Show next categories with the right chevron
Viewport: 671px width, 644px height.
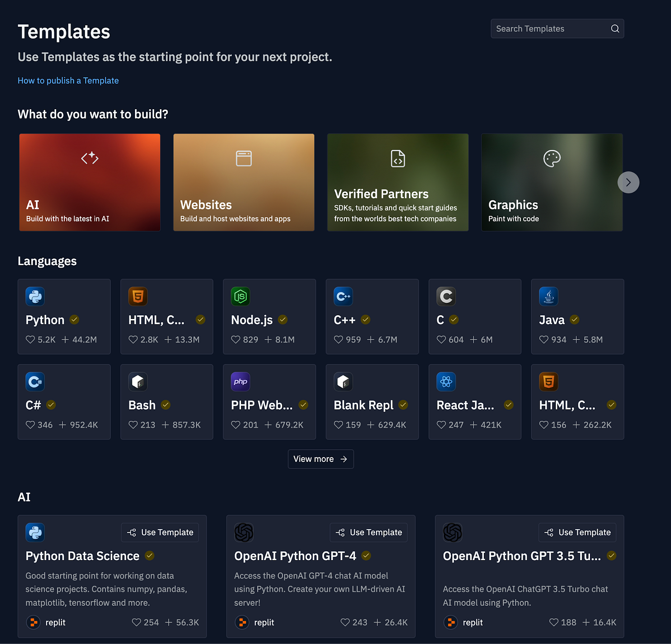click(x=628, y=183)
